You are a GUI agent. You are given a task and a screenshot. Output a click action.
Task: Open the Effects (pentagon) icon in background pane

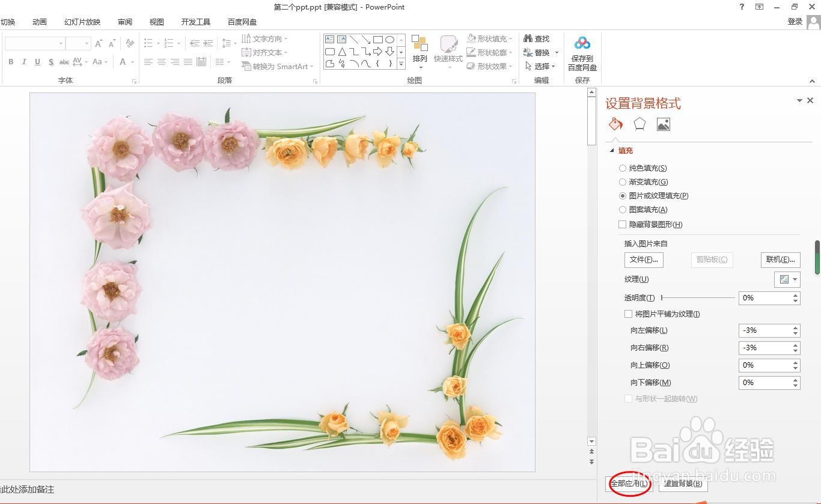coord(639,124)
